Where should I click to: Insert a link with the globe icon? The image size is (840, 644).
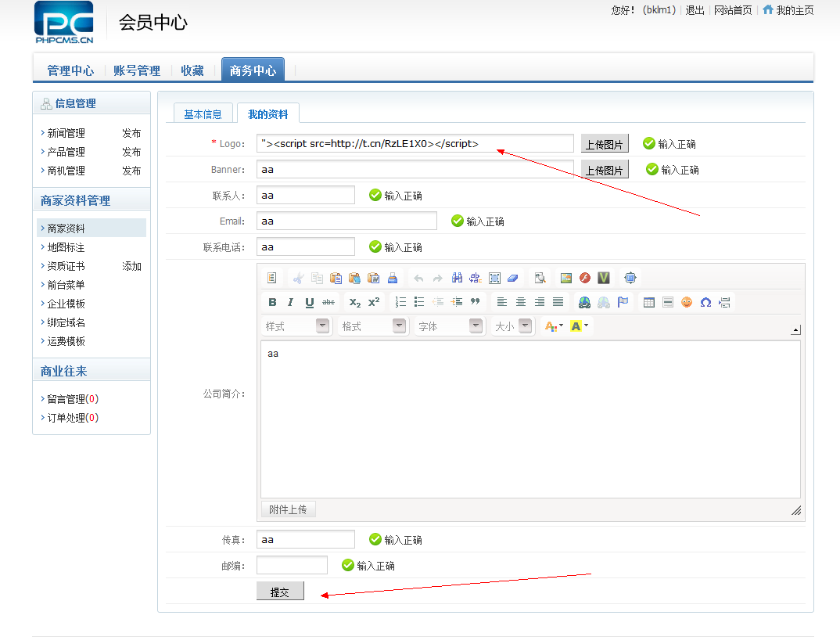(x=584, y=302)
